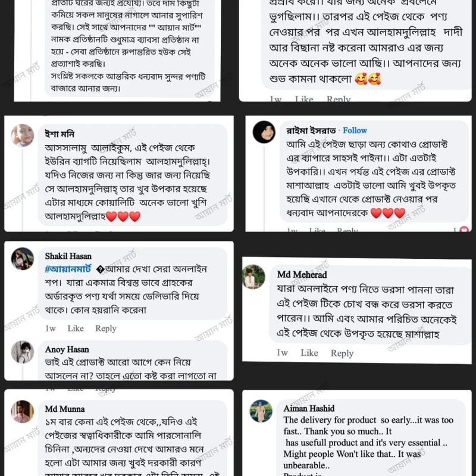Open ইশা মনি's profile picture
The image size is (476, 476).
tap(23, 135)
